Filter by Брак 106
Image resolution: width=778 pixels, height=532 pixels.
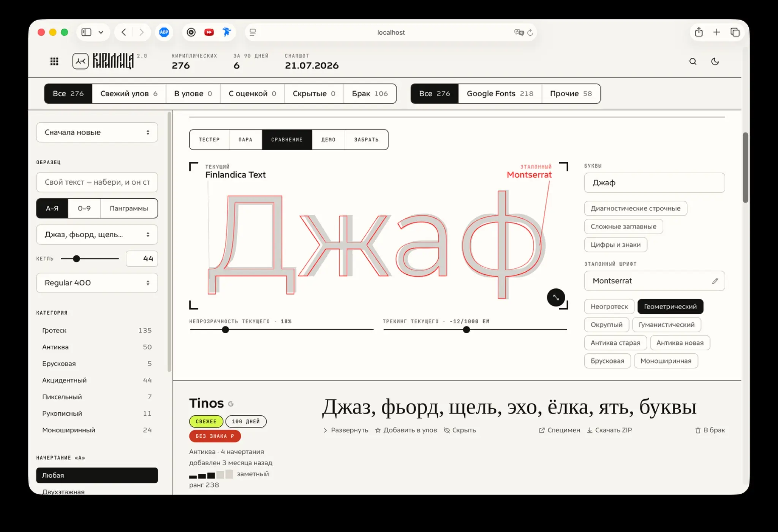(370, 93)
